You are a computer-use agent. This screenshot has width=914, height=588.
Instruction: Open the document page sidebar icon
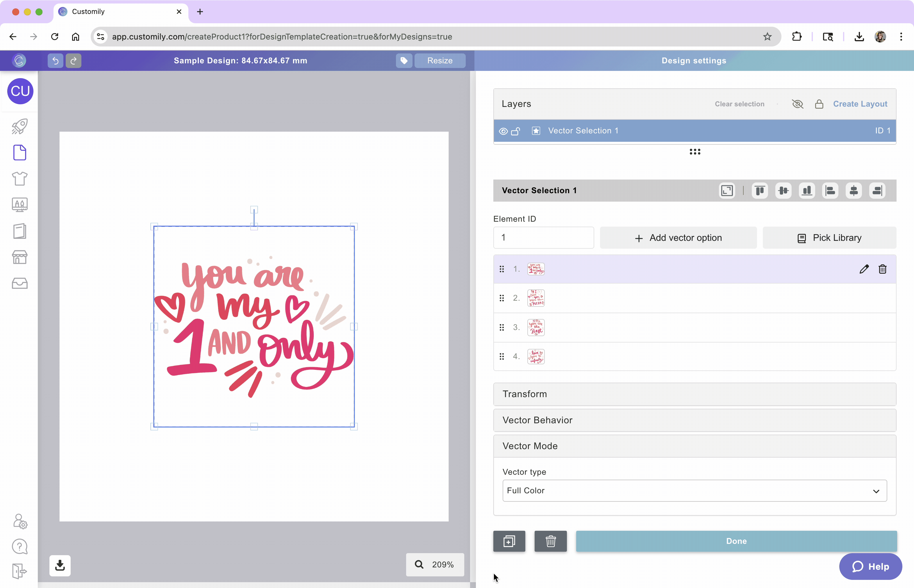pyautogui.click(x=19, y=152)
